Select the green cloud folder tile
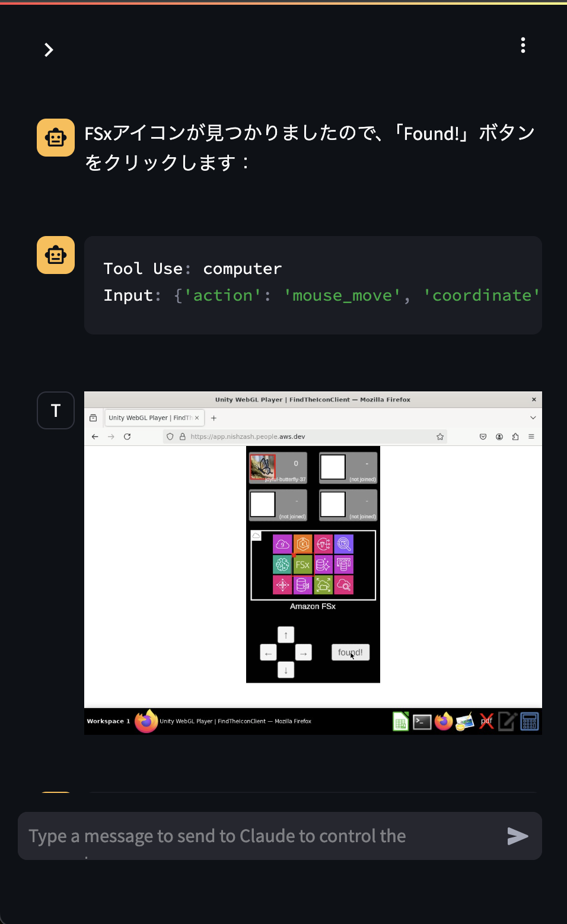This screenshot has height=924, width=567. (x=323, y=585)
